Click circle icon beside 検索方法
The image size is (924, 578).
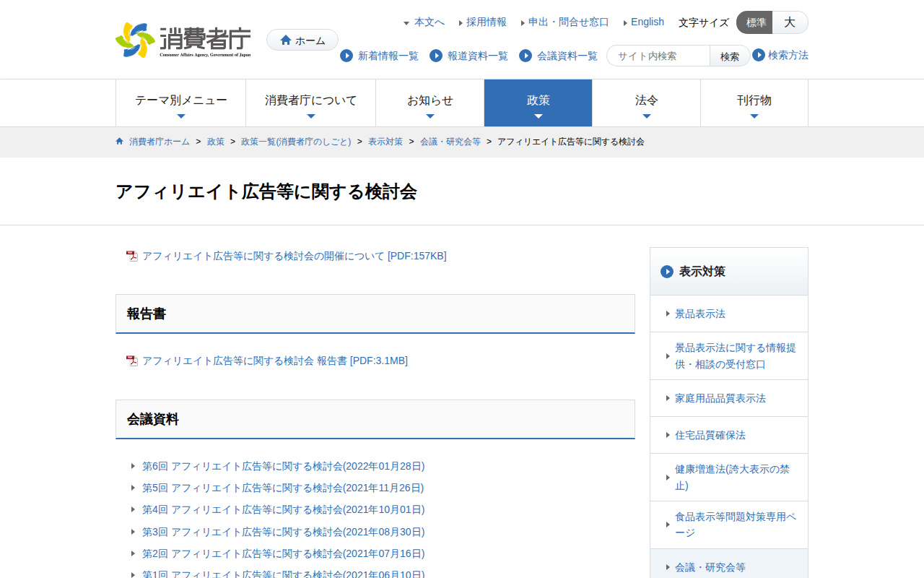coord(759,55)
